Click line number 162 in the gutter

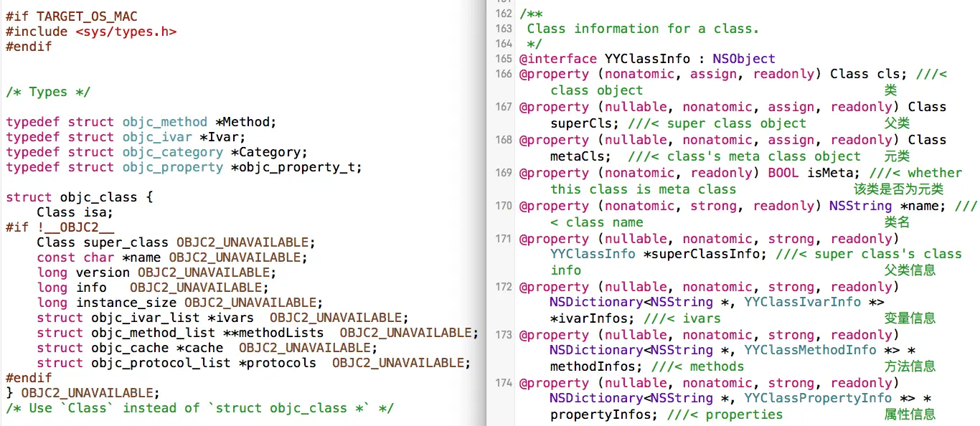pos(504,14)
